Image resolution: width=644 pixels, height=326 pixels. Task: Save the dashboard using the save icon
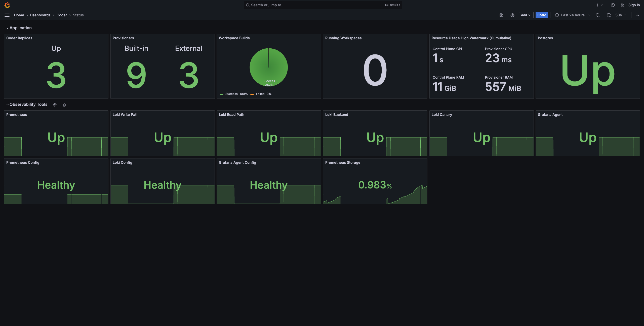tap(501, 15)
